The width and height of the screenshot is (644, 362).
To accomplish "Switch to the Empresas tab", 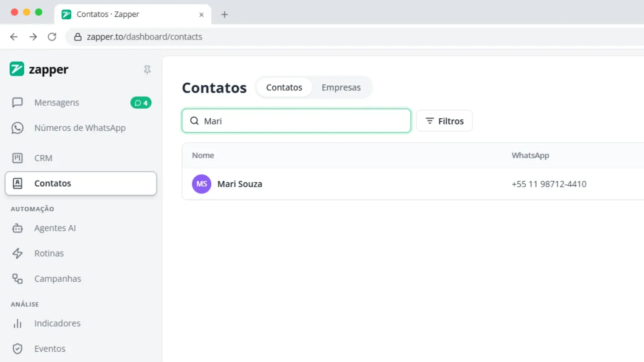I will 341,87.
